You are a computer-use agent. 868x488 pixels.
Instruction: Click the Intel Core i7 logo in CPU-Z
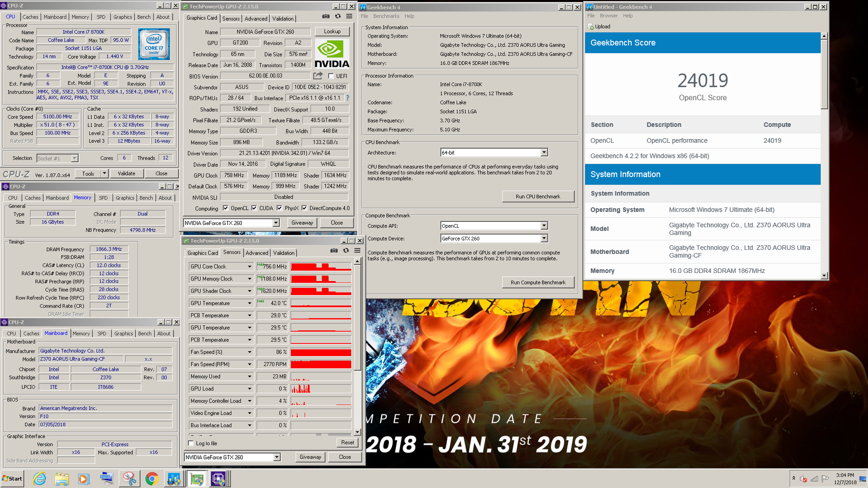tap(154, 44)
